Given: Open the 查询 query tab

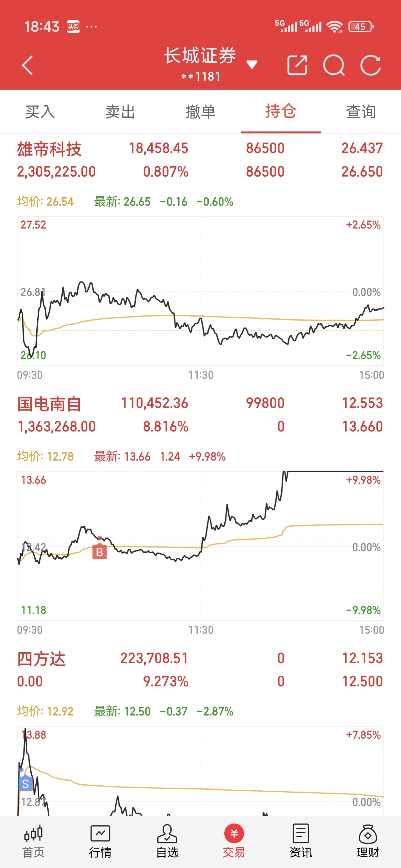Looking at the screenshot, I should (x=361, y=111).
